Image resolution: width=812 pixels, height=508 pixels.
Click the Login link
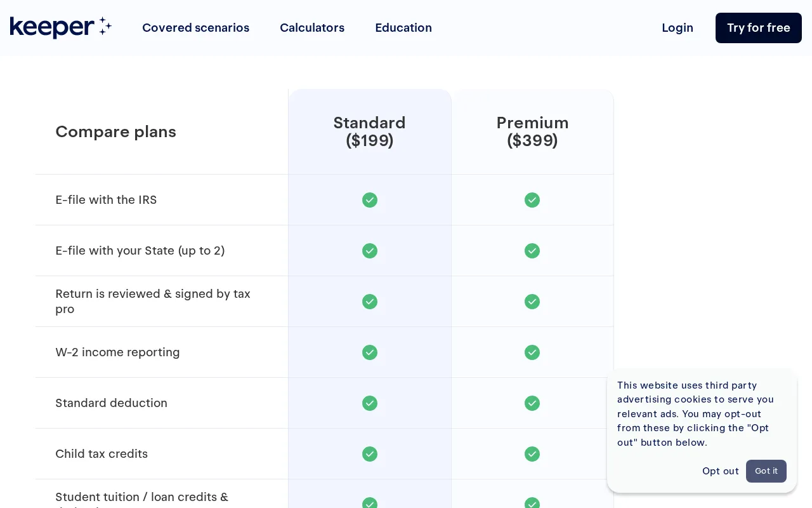point(678,28)
